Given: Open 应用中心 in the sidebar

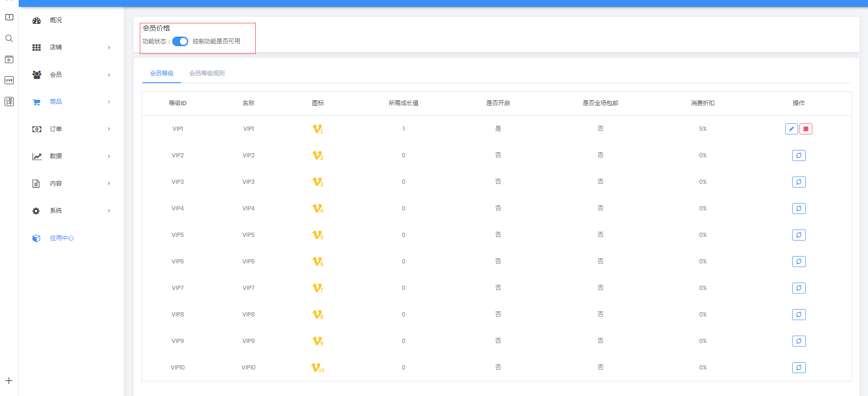Looking at the screenshot, I should 61,238.
